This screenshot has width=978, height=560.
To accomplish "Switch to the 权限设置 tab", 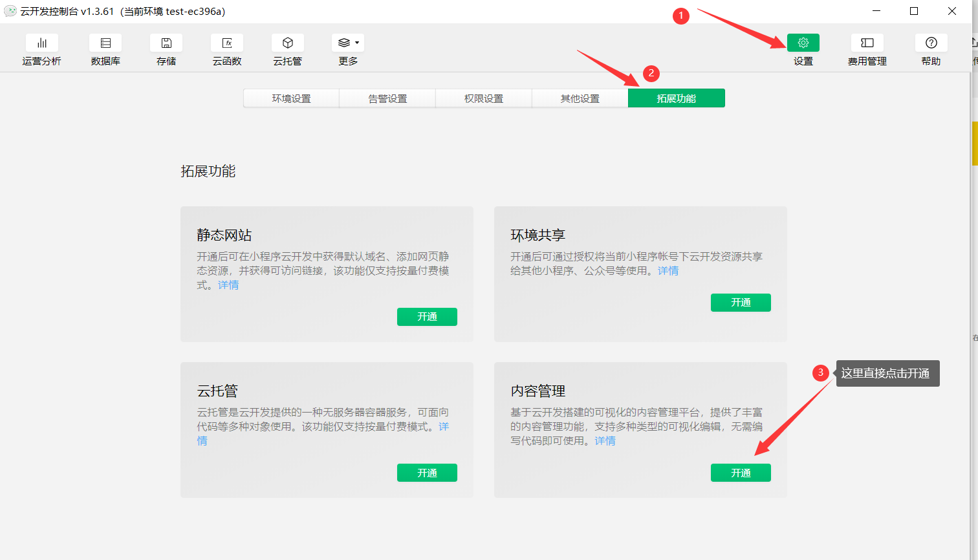I will click(x=484, y=98).
